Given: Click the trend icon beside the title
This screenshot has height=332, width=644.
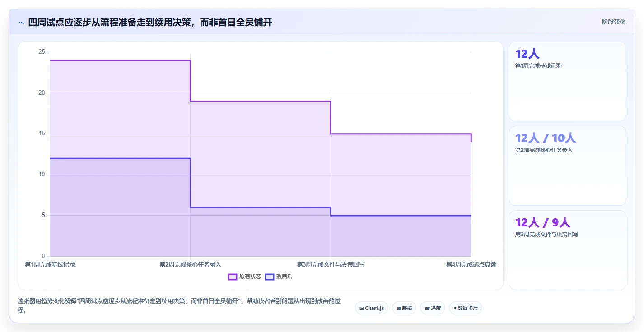Looking at the screenshot, I should tap(21, 22).
